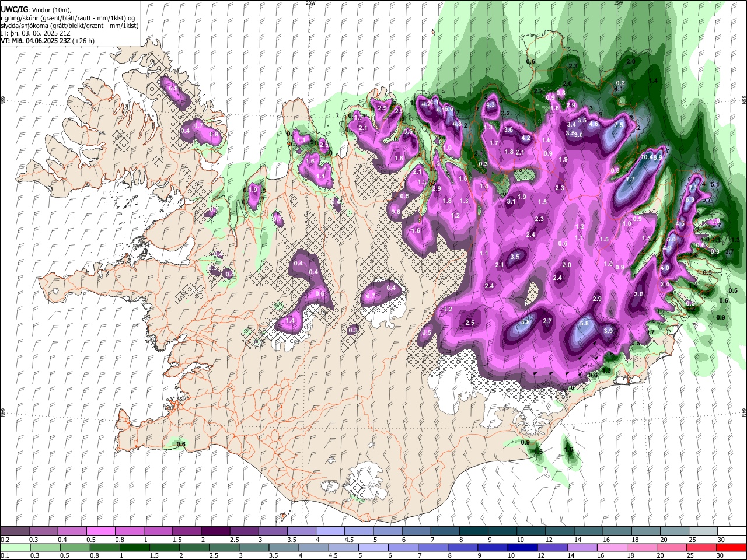The image size is (747, 560).
Task: Click the first dusky purple 0.2–0.3 swatch
Action: tap(15, 531)
